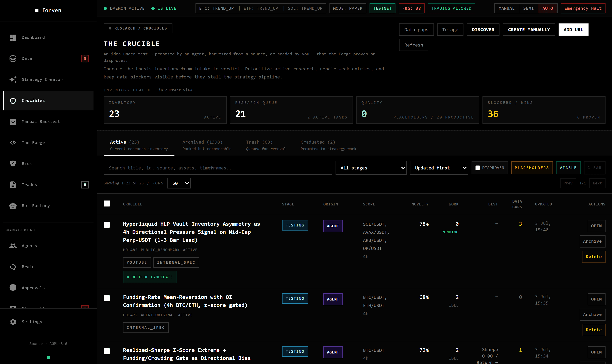Refresh the crucible inventory
Image resolution: width=612 pixels, height=364 pixels.
[414, 45]
